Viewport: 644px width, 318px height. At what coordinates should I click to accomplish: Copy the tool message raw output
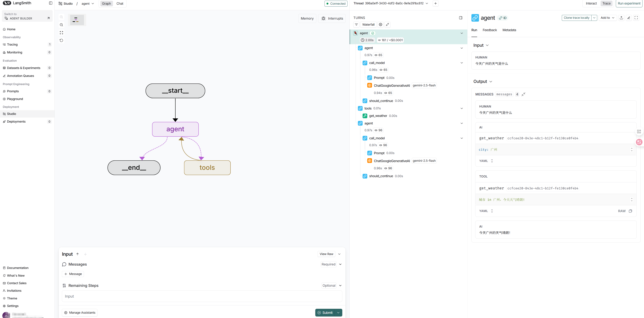pyautogui.click(x=631, y=211)
